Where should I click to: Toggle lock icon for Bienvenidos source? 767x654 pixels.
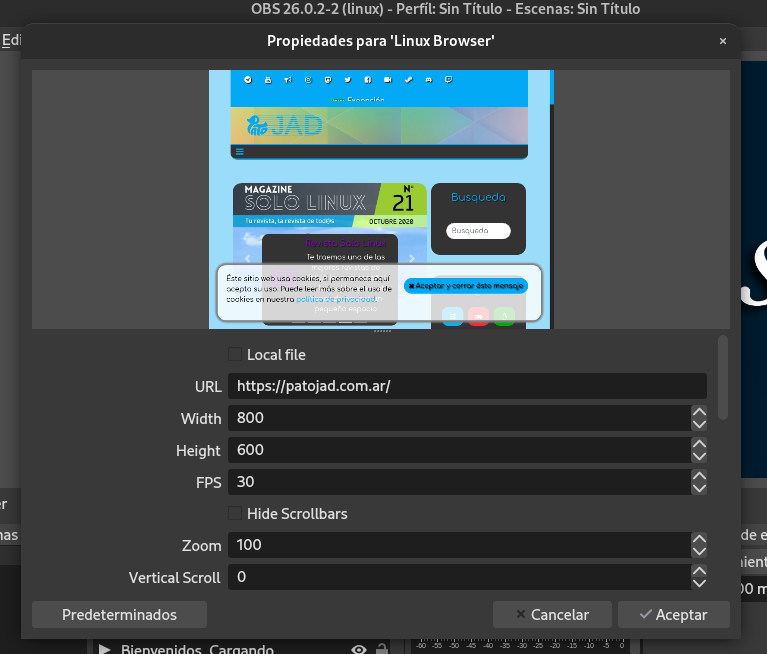382,649
